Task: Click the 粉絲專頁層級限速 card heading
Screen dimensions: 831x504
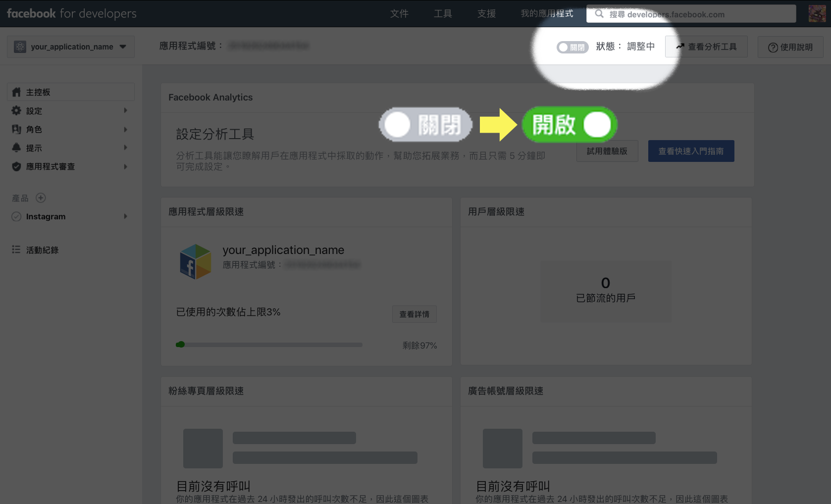Action: (206, 391)
